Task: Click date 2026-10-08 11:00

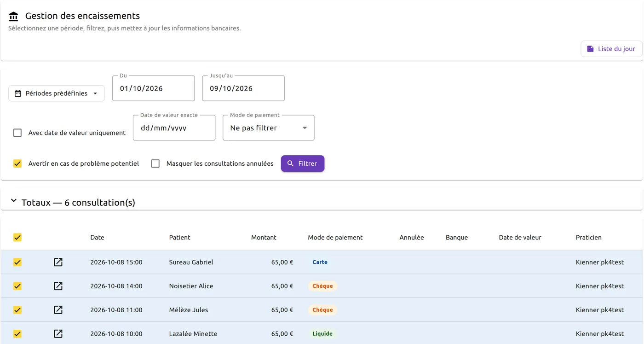Action: tap(116, 310)
